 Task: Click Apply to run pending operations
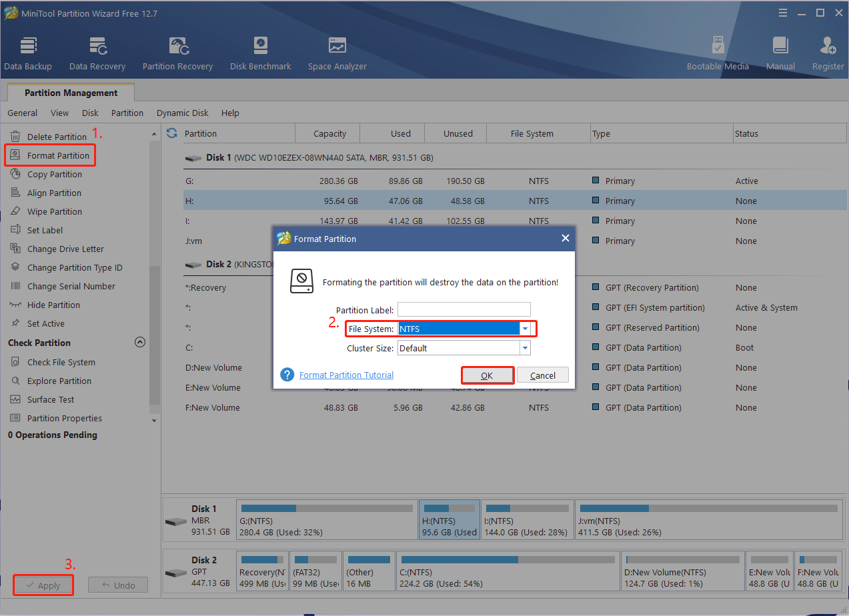(x=43, y=585)
